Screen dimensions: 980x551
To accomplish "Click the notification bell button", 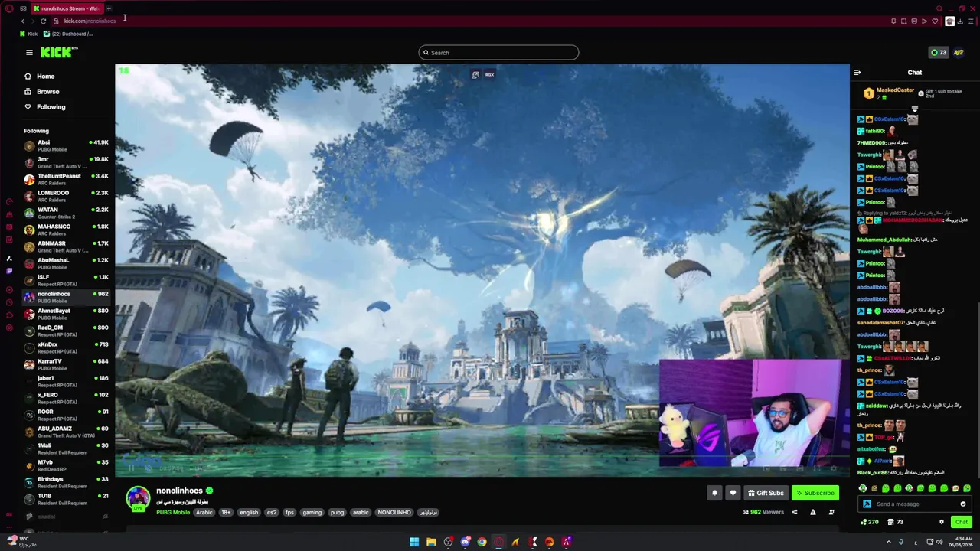I will point(714,493).
